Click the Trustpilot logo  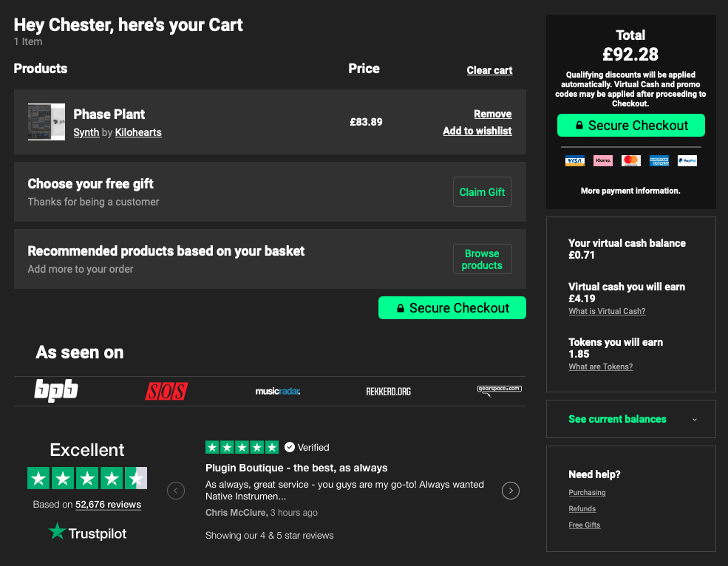[87, 532]
